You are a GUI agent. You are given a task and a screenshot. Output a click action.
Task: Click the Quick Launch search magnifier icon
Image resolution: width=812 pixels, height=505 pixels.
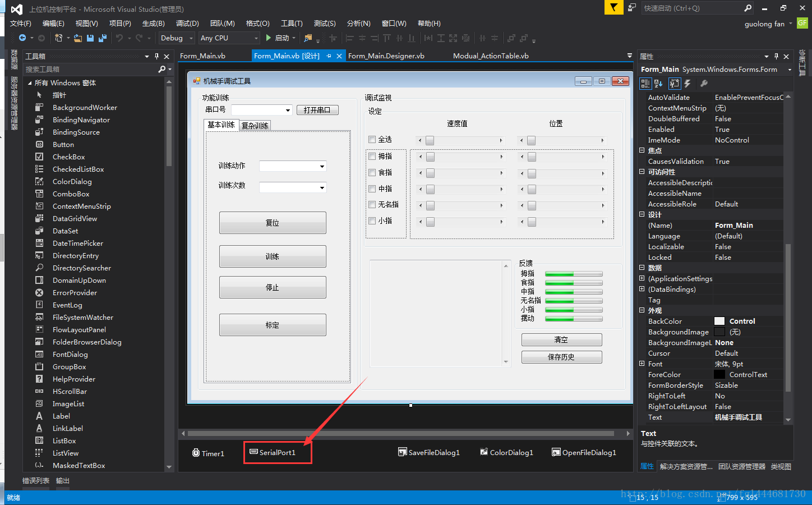748,8
